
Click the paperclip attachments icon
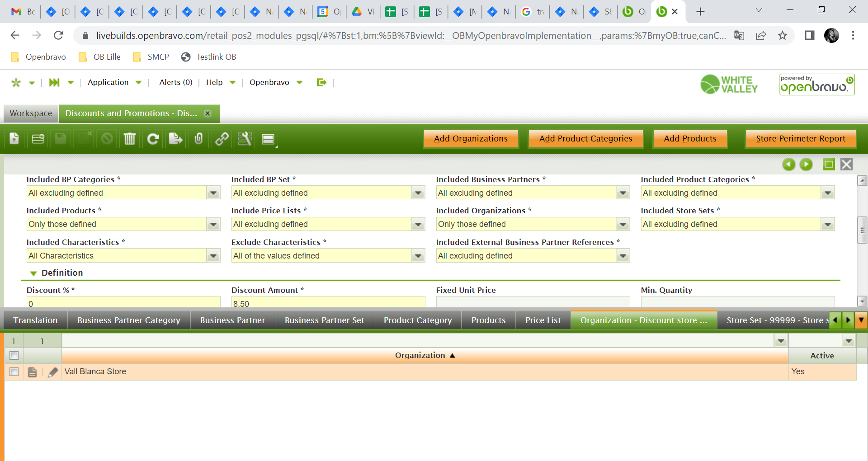198,139
